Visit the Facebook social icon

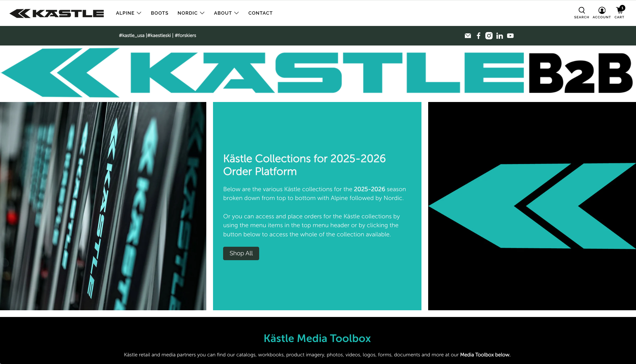click(x=478, y=36)
